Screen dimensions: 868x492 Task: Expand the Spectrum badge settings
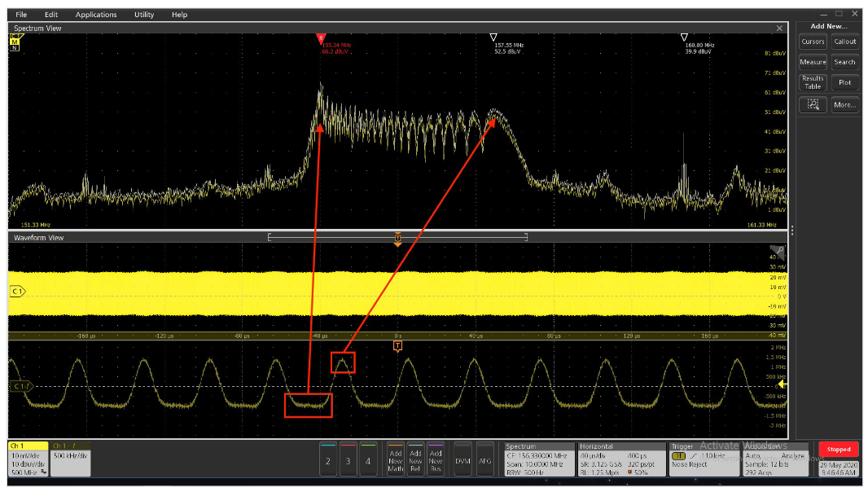click(x=539, y=459)
